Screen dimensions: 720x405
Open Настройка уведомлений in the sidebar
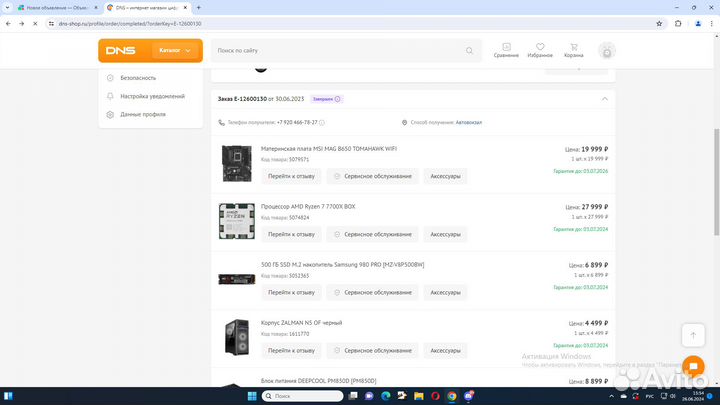pyautogui.click(x=152, y=96)
